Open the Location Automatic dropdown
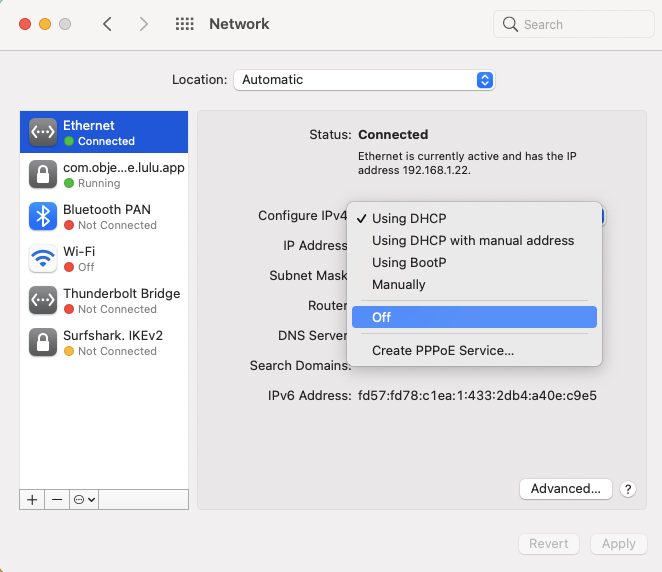Viewport: 662px width, 572px height. [x=364, y=80]
